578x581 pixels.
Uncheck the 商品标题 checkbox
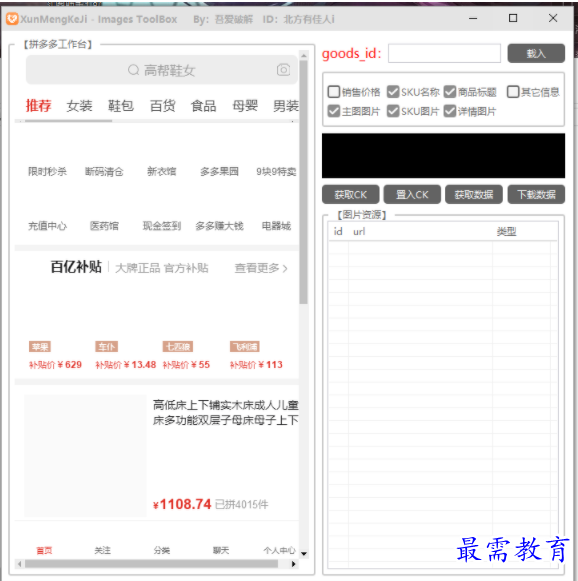coord(450,92)
